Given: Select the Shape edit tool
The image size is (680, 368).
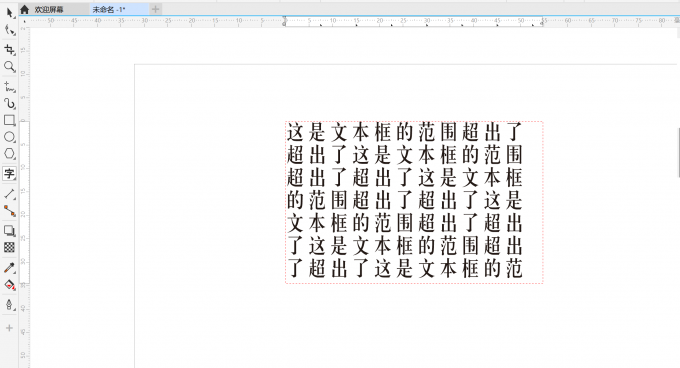Looking at the screenshot, I should pyautogui.click(x=9, y=30).
